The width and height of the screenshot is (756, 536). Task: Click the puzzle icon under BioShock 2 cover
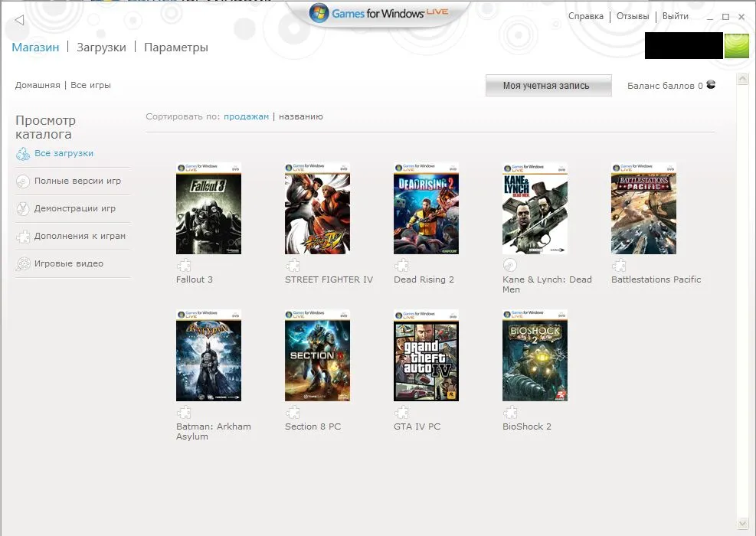pos(510,412)
